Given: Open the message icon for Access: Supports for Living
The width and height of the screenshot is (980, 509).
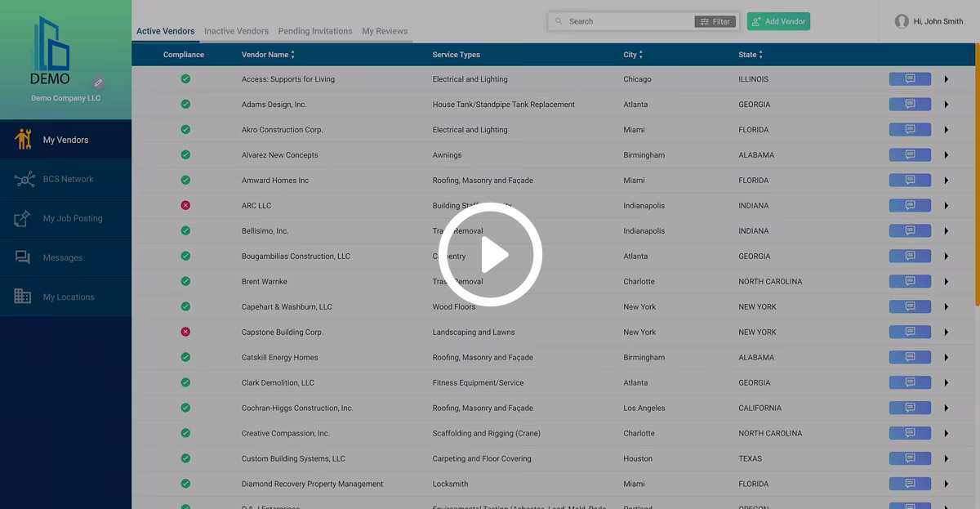Looking at the screenshot, I should pyautogui.click(x=909, y=78).
